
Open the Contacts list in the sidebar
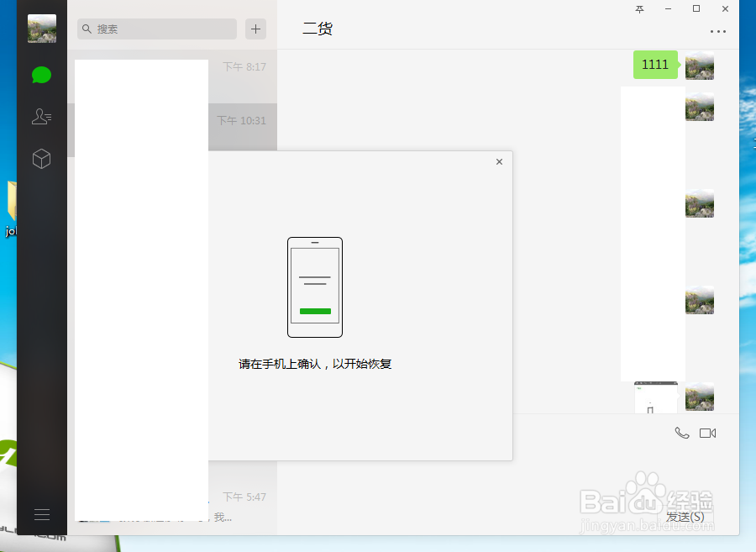[41, 117]
